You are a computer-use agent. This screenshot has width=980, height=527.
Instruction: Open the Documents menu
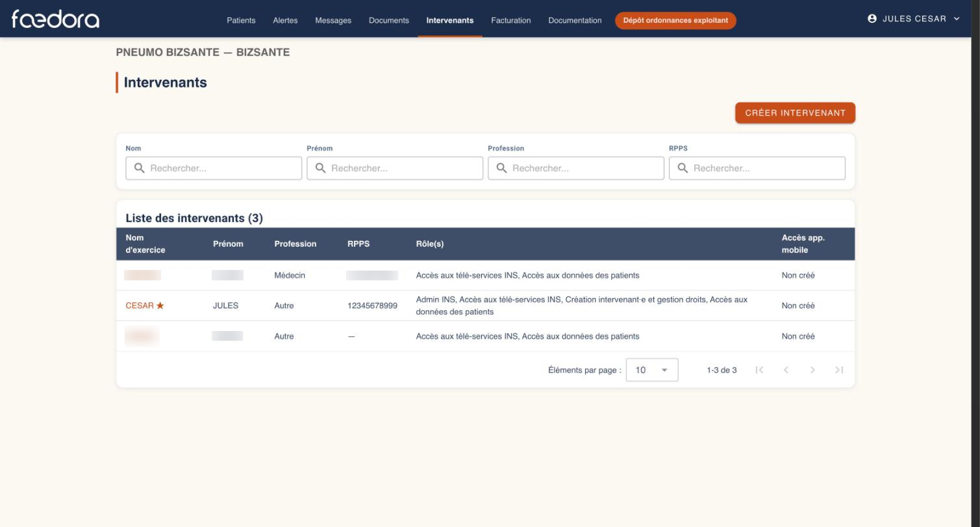(389, 20)
